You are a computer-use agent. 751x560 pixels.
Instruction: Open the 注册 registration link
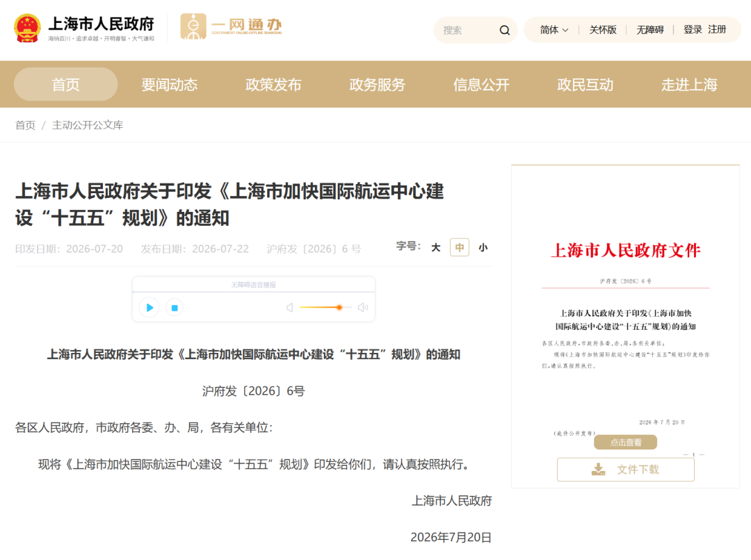pyautogui.click(x=717, y=30)
